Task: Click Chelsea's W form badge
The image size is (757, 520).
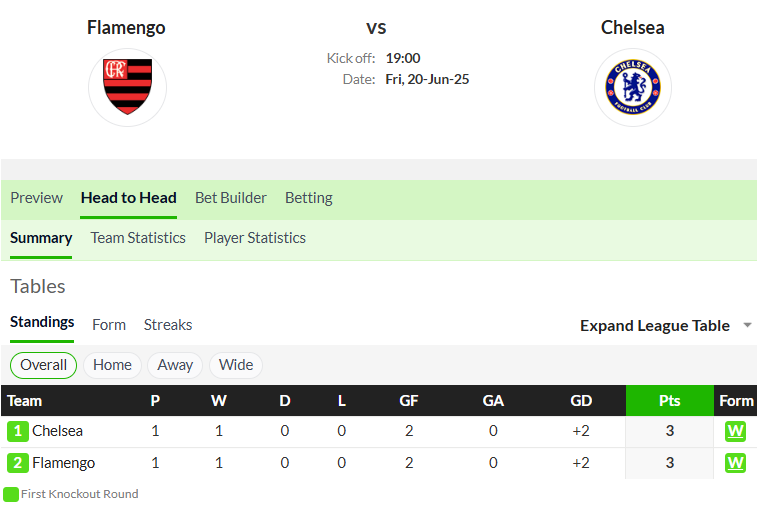Action: pos(735,431)
